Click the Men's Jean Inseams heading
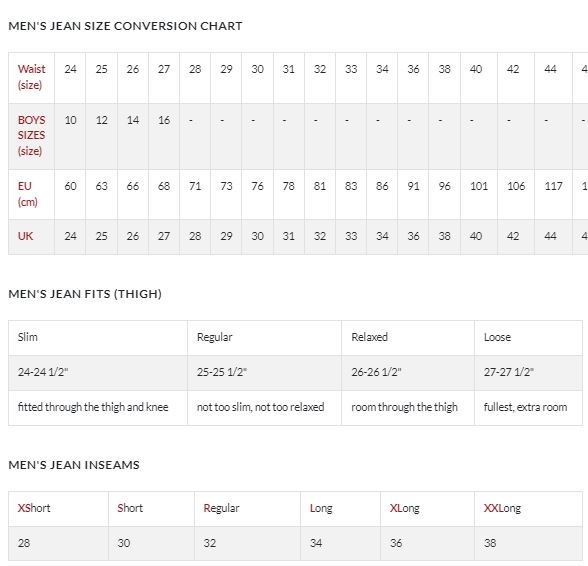The image size is (588, 566). (x=74, y=465)
